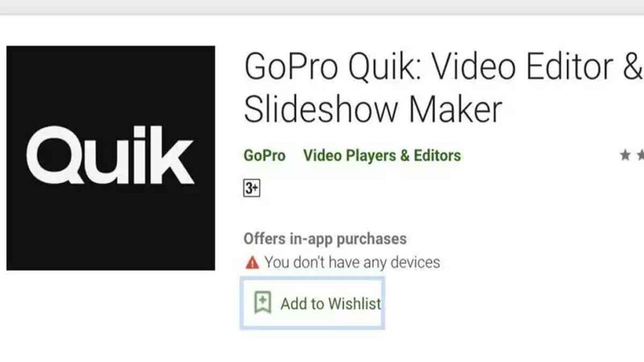Click the first gray rating star
644x362 pixels.
(x=625, y=155)
